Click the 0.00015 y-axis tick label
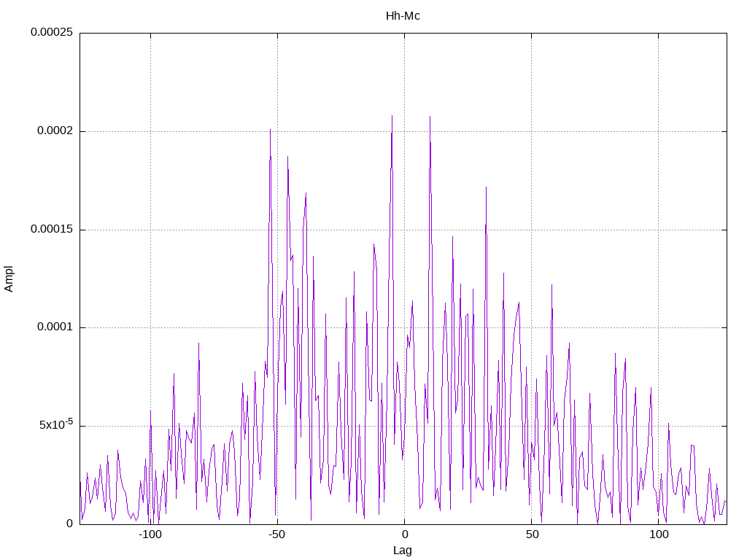Screen dimensions: 747x560 click(52, 229)
